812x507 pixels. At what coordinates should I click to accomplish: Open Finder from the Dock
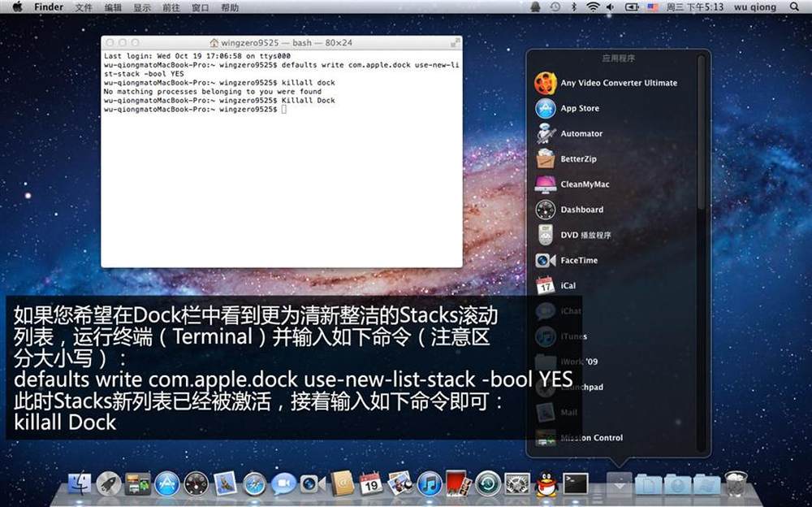pos(80,484)
